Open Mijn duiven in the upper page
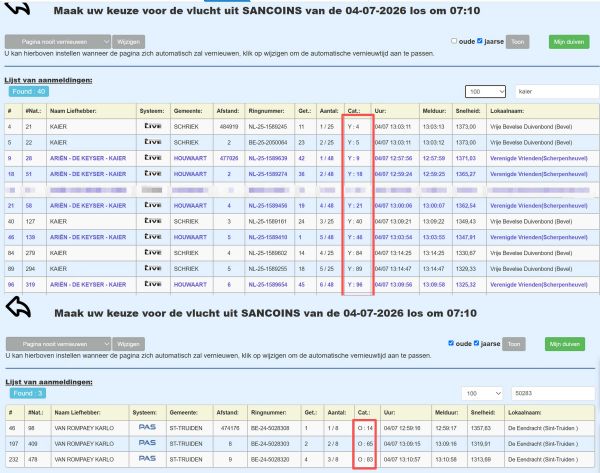The width and height of the screenshot is (600, 473). pyautogui.click(x=569, y=42)
